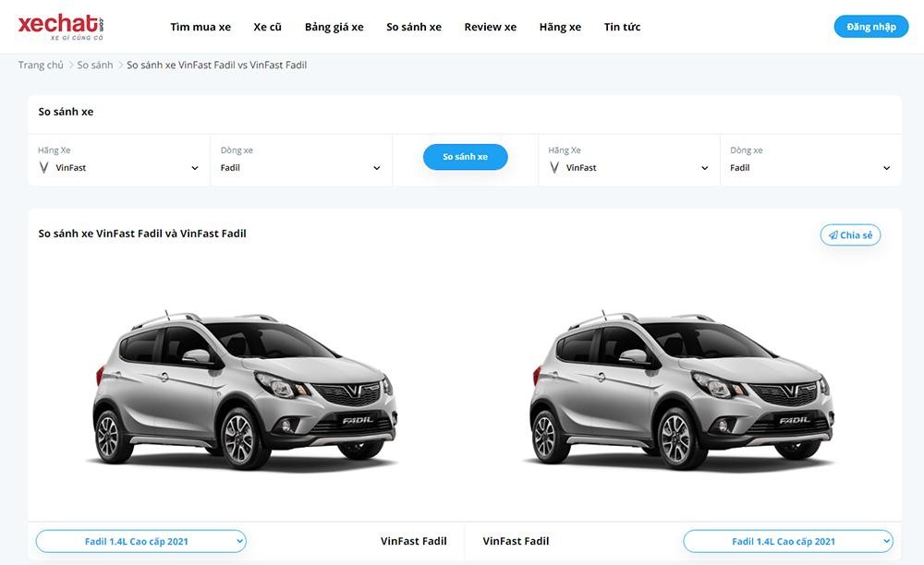
Task: Switch to the Review xe section
Action: click(x=490, y=26)
